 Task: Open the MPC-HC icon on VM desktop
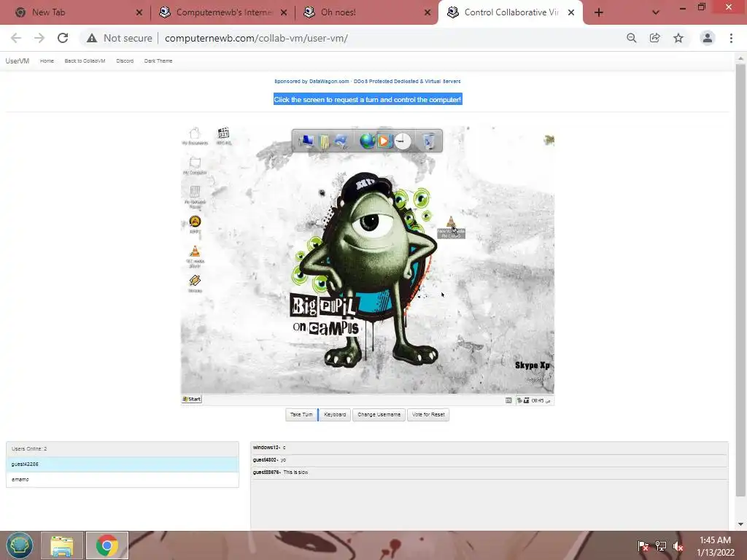pyautogui.click(x=223, y=136)
